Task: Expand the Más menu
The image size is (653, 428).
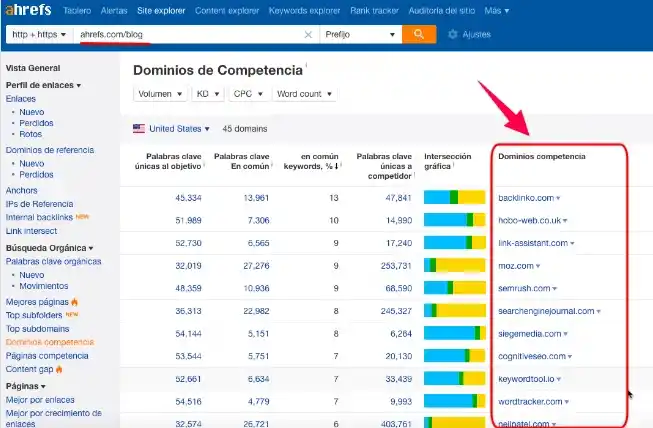Action: click(496, 11)
